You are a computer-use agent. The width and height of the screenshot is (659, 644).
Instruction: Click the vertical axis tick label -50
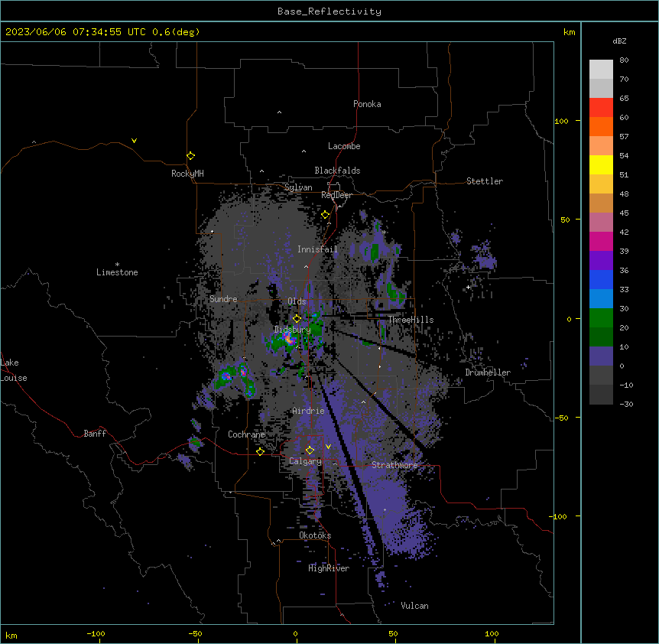[x=561, y=418]
